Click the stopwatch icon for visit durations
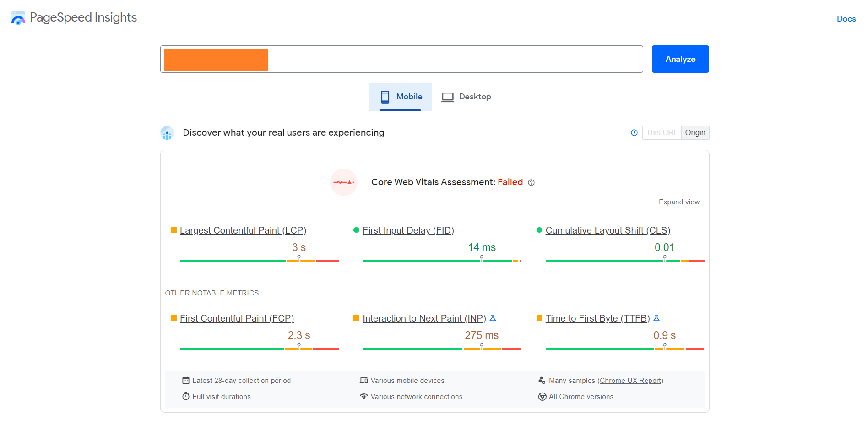868x426 pixels. point(185,396)
